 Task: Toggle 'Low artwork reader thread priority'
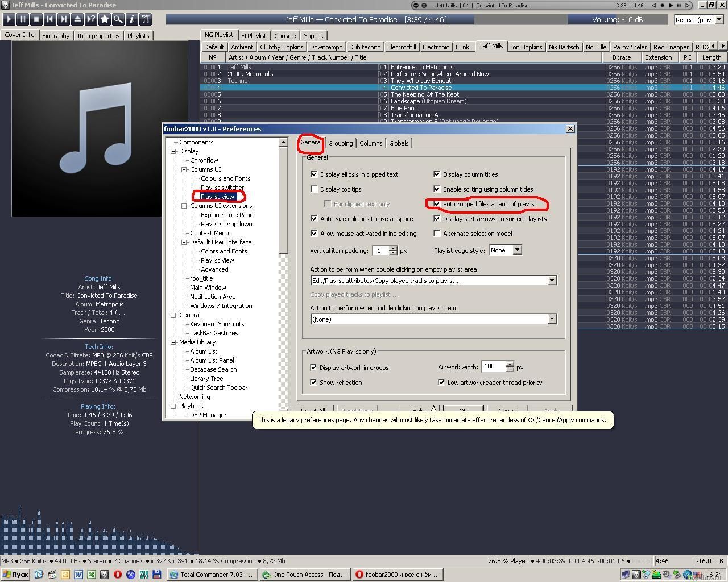pos(441,383)
